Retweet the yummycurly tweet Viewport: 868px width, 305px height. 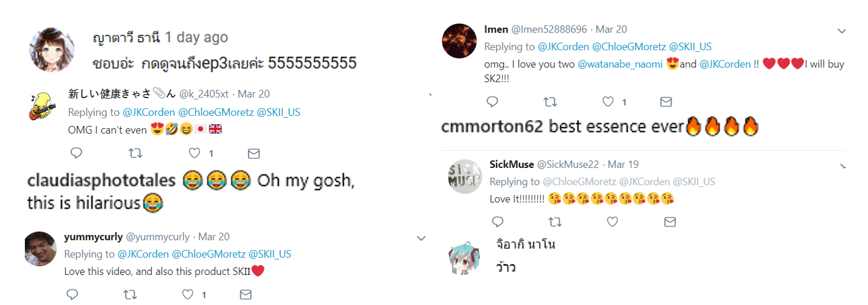coord(131,294)
